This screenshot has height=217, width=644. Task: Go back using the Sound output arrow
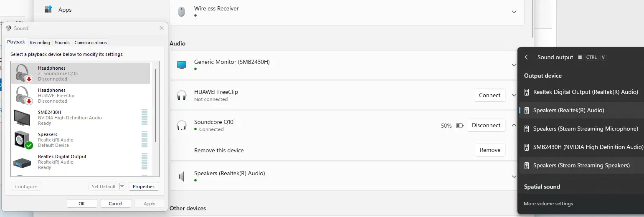(x=527, y=57)
